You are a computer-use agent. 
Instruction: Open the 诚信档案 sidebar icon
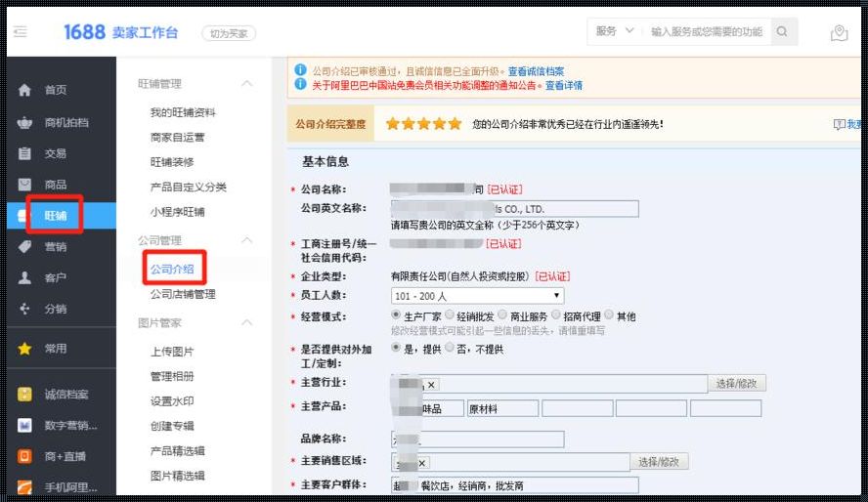pos(25,394)
